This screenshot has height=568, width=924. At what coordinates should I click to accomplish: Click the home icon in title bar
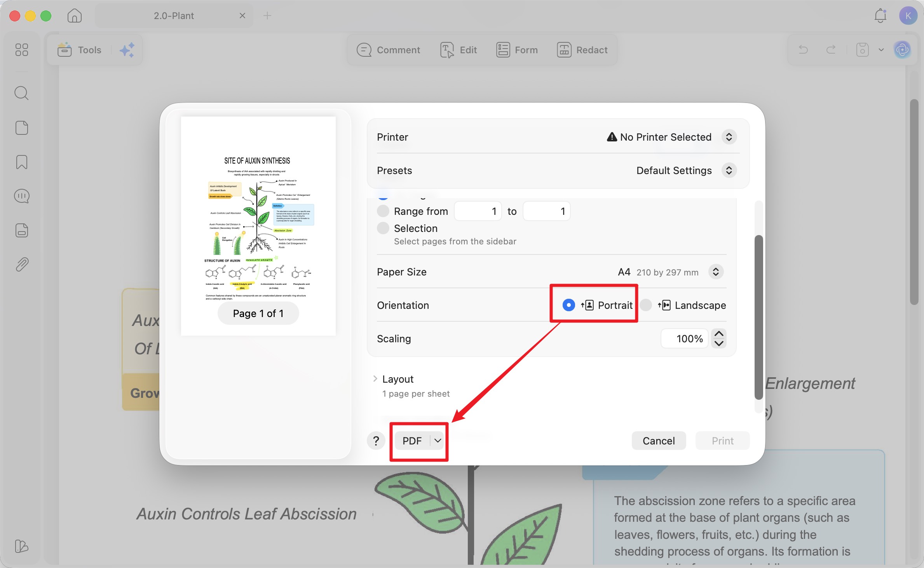coord(74,16)
